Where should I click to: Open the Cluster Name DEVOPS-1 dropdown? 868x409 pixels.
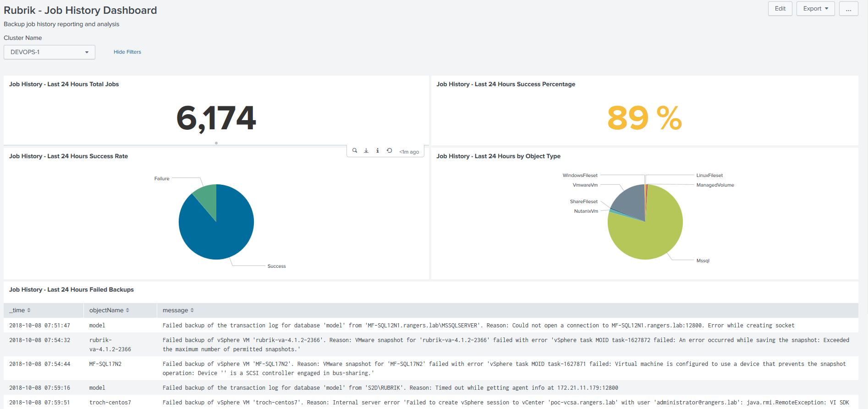(49, 52)
